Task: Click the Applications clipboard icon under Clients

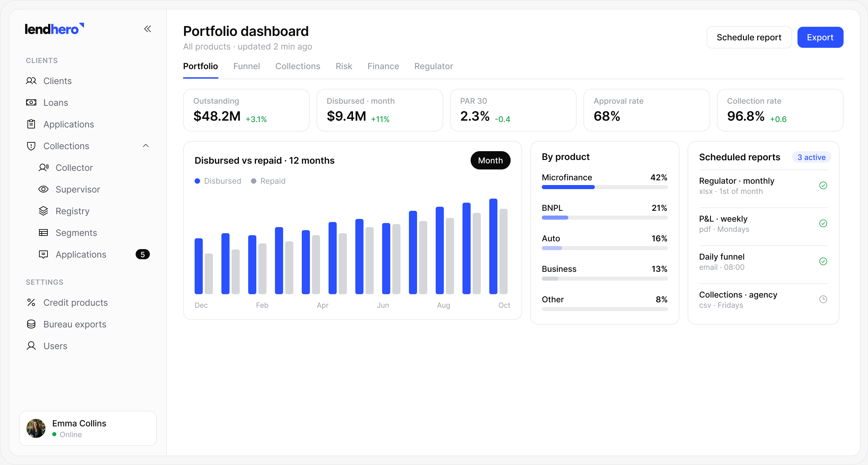Action: point(31,124)
